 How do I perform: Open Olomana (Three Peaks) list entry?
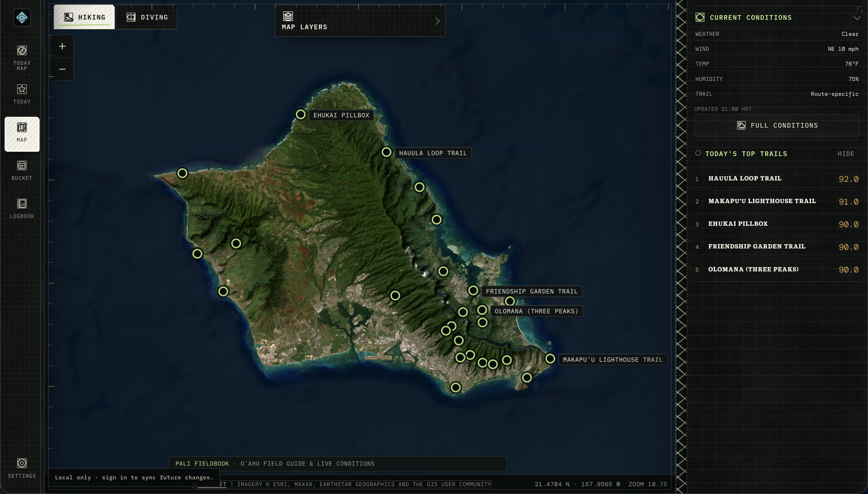[777, 269]
